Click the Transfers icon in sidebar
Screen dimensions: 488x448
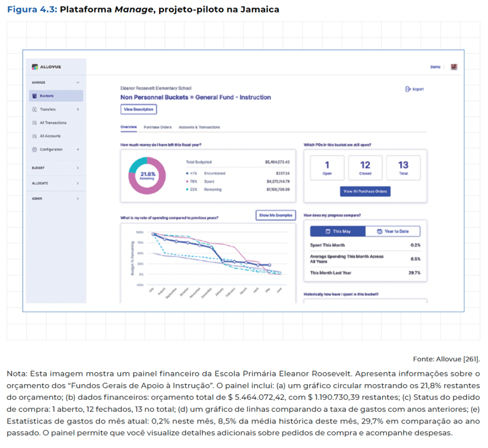pyautogui.click(x=34, y=110)
